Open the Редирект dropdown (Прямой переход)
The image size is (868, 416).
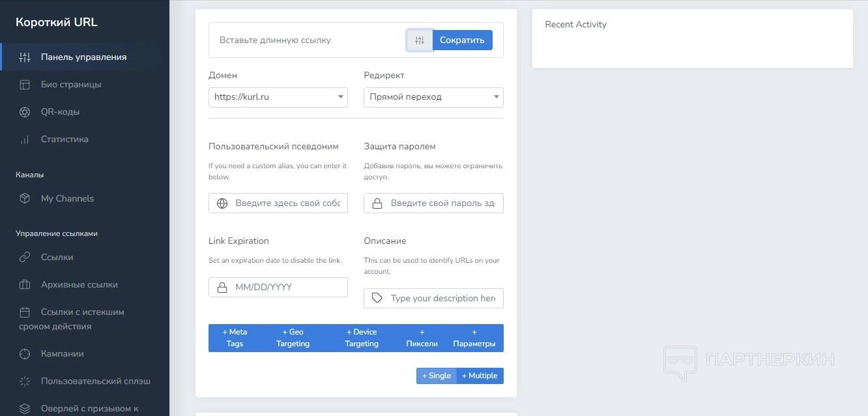(433, 97)
